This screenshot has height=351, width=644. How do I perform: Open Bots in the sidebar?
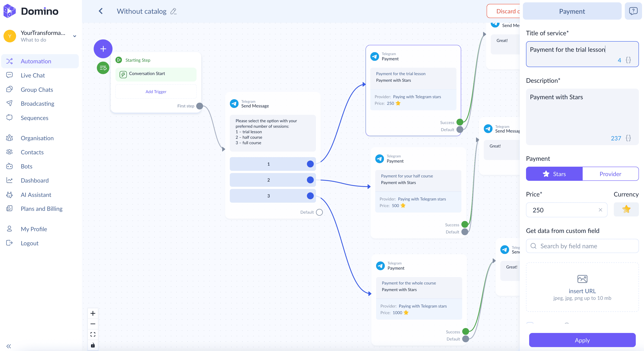tap(40, 166)
